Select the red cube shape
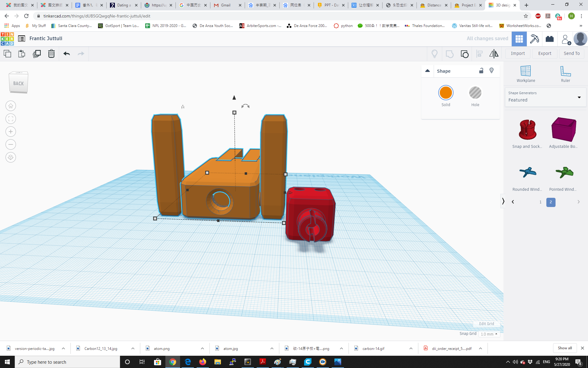 click(x=310, y=214)
